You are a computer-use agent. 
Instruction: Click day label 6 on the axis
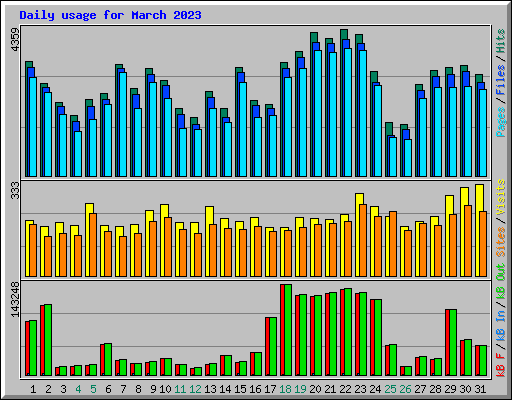(x=108, y=389)
